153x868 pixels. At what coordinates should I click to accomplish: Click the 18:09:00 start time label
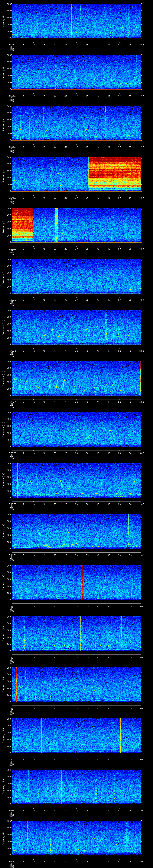click(x=12, y=453)
